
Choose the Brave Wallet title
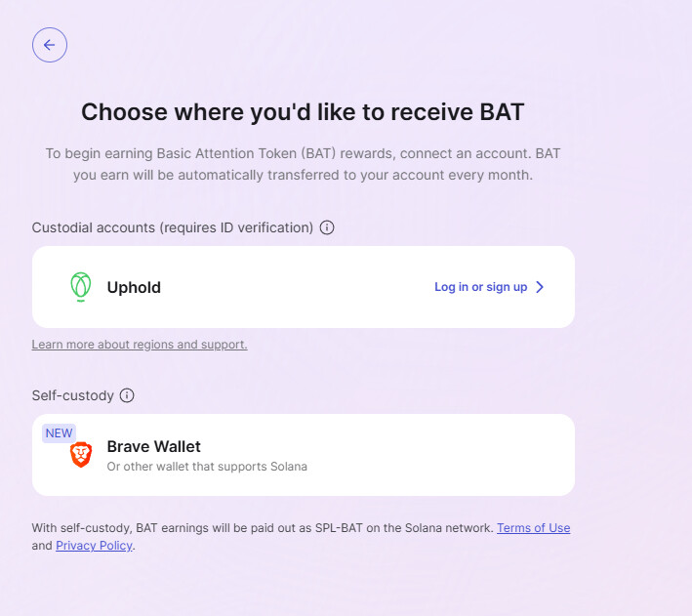coord(153,446)
